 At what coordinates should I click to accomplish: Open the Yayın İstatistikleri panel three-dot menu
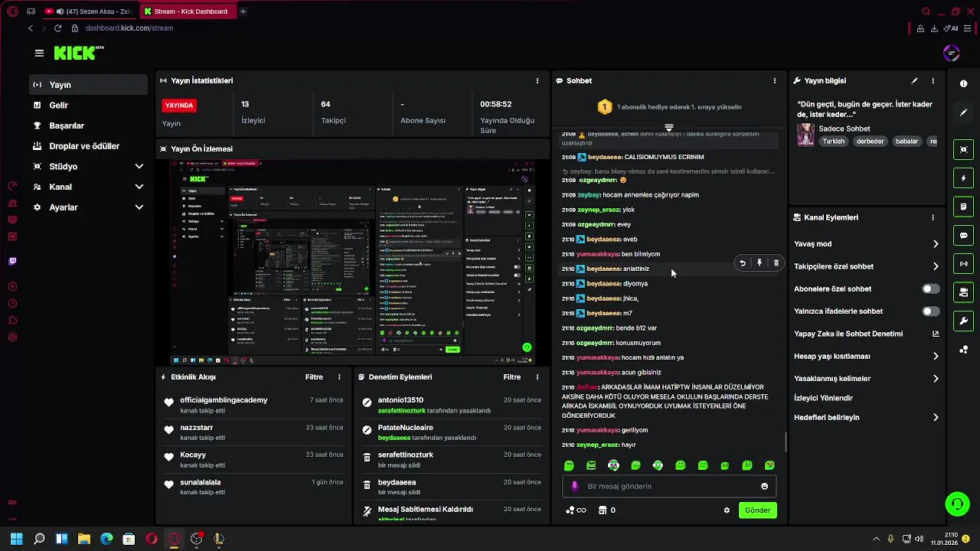(537, 80)
